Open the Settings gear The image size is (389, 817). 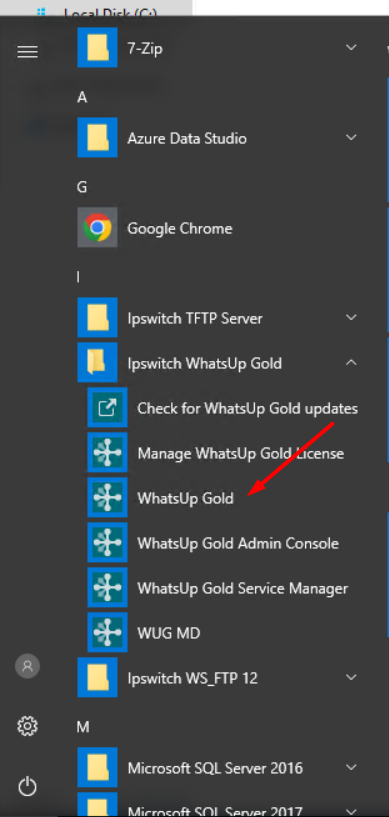(x=28, y=726)
